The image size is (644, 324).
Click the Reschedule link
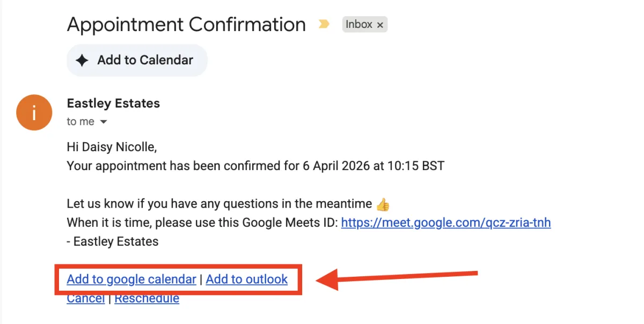[x=147, y=299]
